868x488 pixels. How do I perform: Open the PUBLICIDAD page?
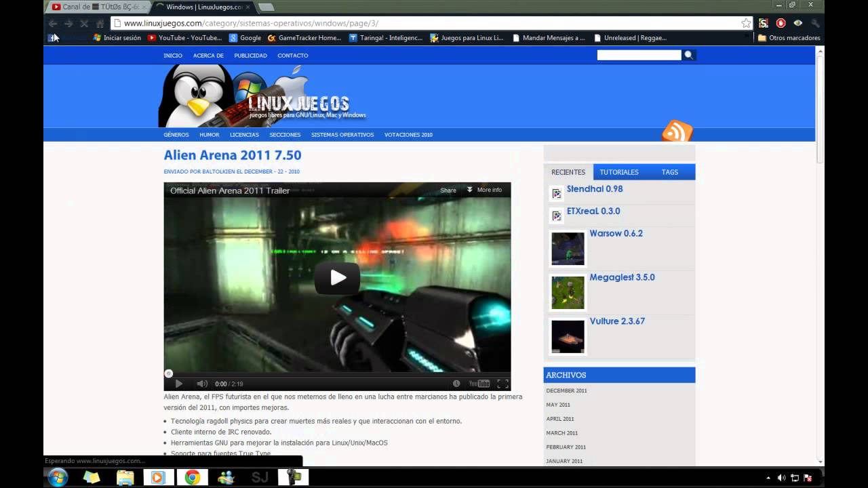click(250, 56)
